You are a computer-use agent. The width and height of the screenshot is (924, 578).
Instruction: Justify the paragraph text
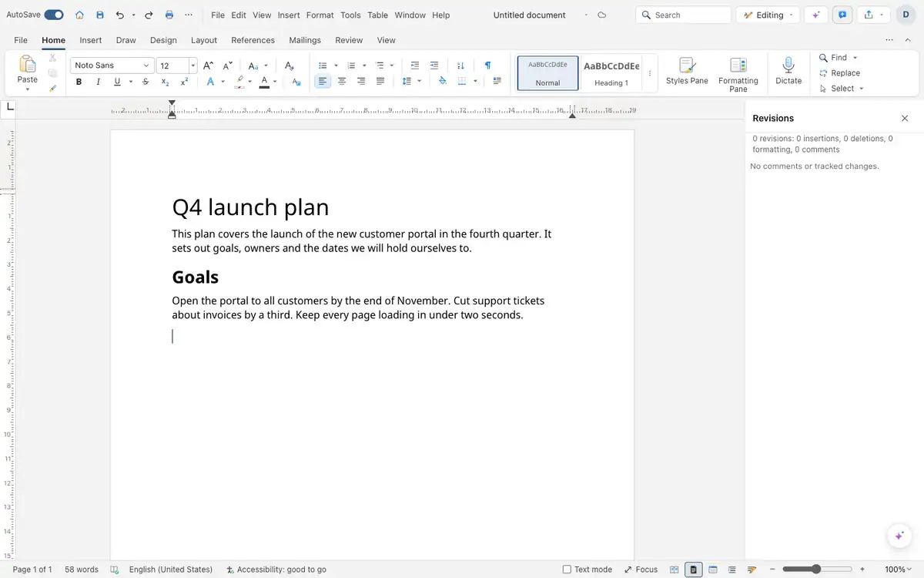pos(380,81)
